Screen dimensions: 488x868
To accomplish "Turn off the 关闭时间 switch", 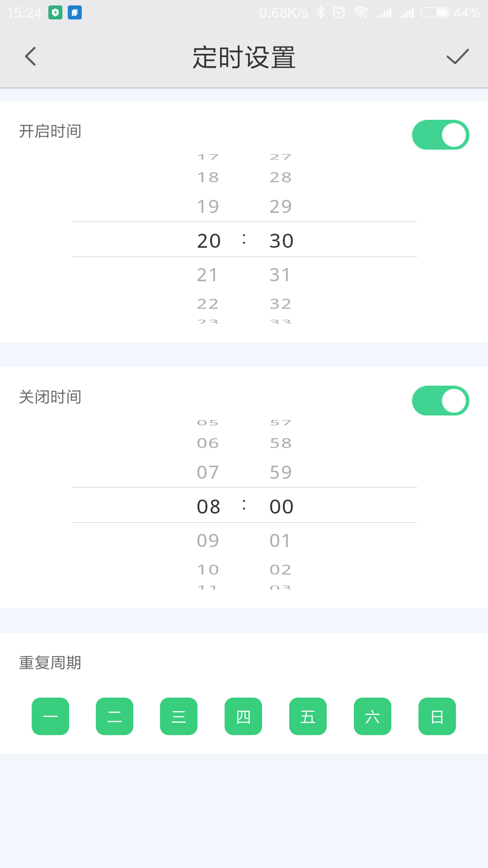I will click(x=441, y=401).
